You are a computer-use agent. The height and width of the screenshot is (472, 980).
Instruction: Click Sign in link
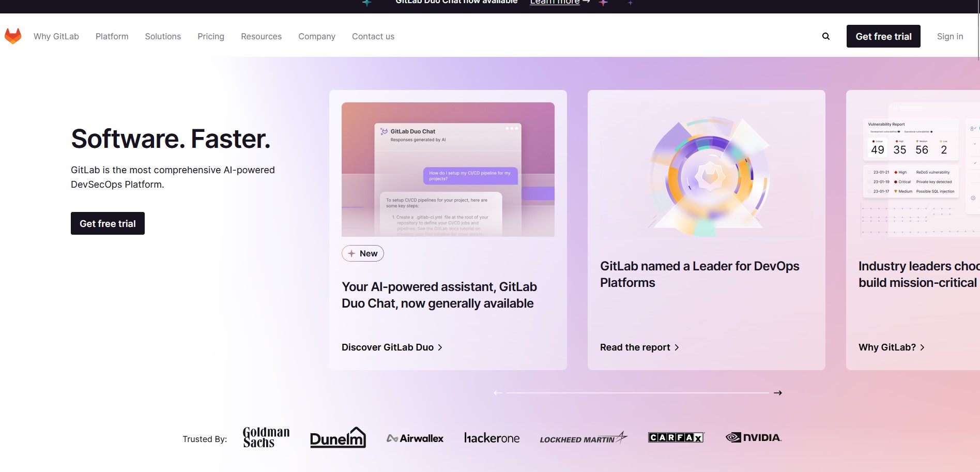(950, 36)
